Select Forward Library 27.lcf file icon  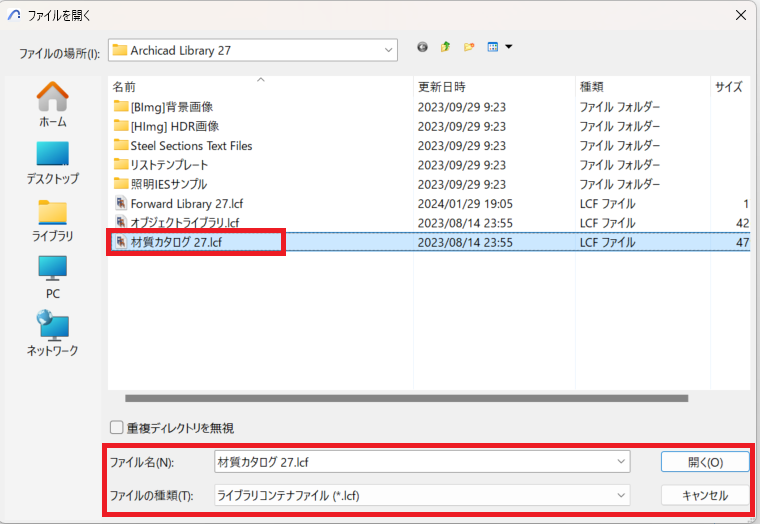point(121,203)
